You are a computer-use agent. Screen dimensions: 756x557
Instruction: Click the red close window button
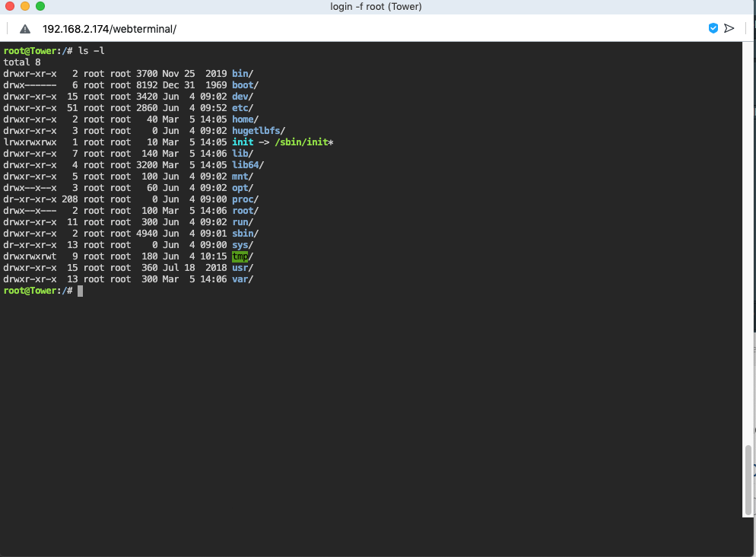(10, 6)
